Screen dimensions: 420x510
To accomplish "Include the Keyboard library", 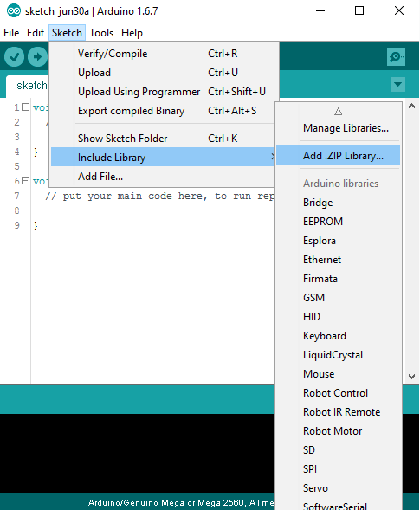I will tap(338, 336).
